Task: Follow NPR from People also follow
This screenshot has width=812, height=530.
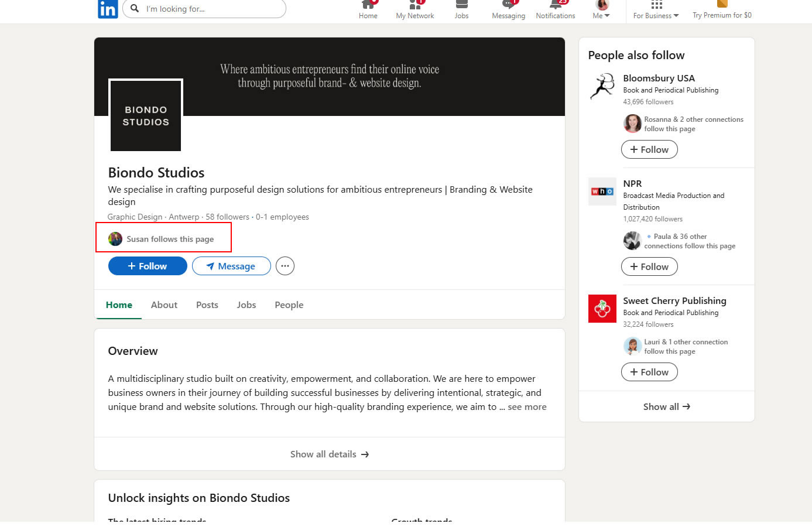Action: [x=649, y=266]
